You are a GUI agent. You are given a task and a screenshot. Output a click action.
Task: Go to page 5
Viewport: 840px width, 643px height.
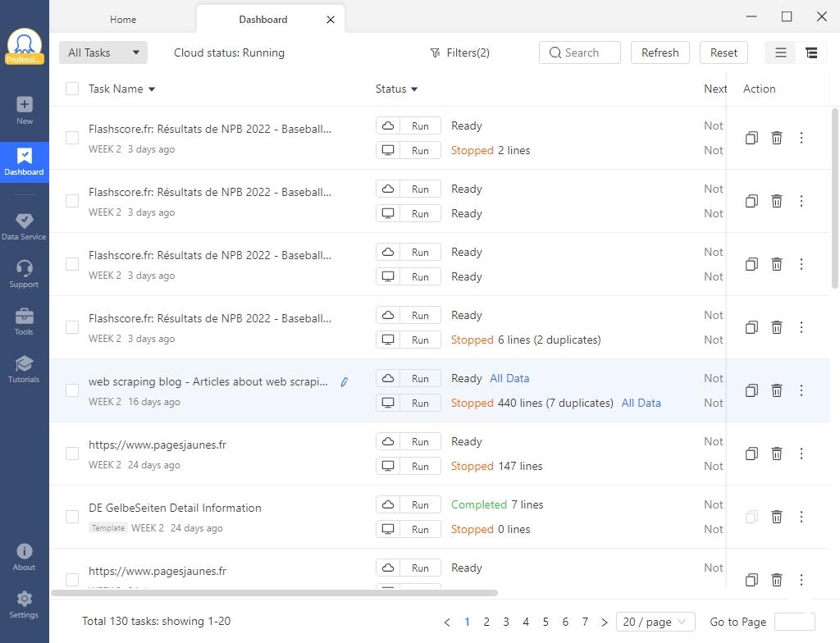(x=546, y=622)
